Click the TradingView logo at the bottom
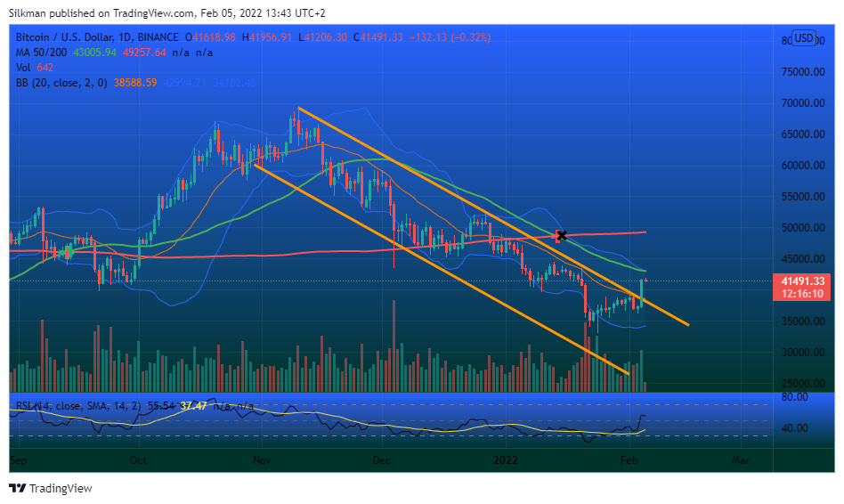This screenshot has width=844, height=504. click(x=51, y=488)
